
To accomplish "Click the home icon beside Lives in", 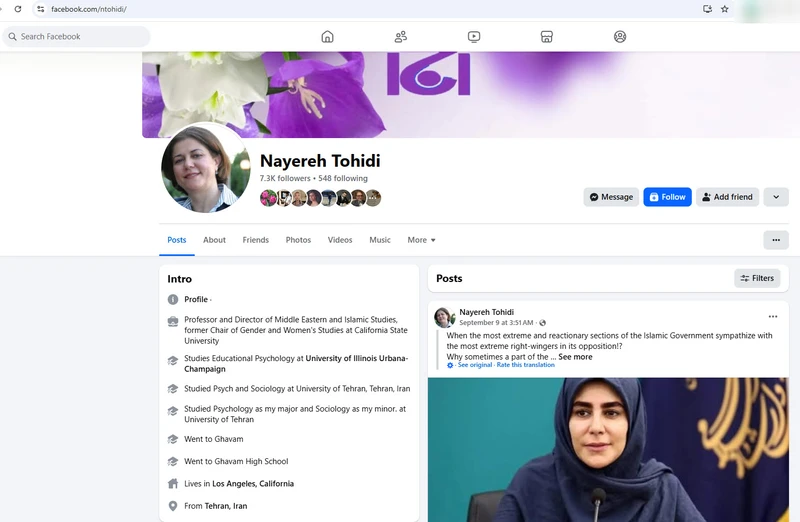I will (x=173, y=484).
